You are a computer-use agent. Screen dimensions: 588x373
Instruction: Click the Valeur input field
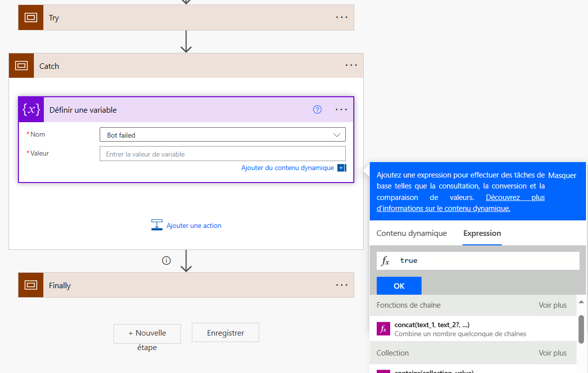(x=222, y=154)
